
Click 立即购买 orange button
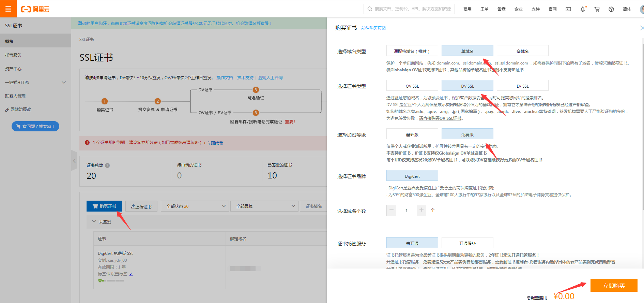[614, 285]
